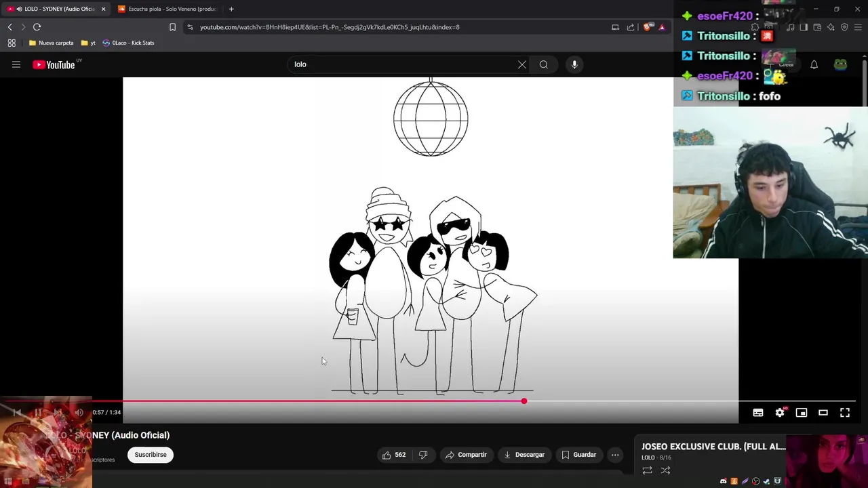The width and height of the screenshot is (868, 488).
Task: Open a new browser tab
Action: pos(231,9)
